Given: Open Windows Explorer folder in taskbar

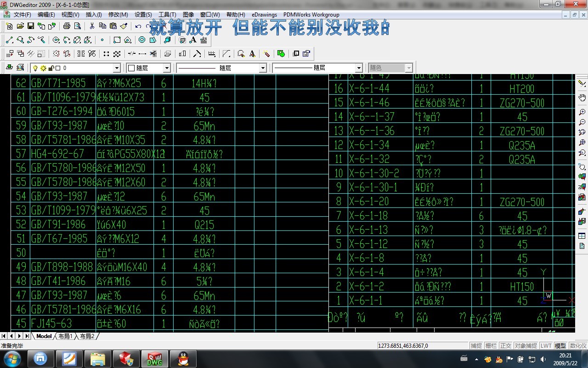Looking at the screenshot, I should click(98, 359).
